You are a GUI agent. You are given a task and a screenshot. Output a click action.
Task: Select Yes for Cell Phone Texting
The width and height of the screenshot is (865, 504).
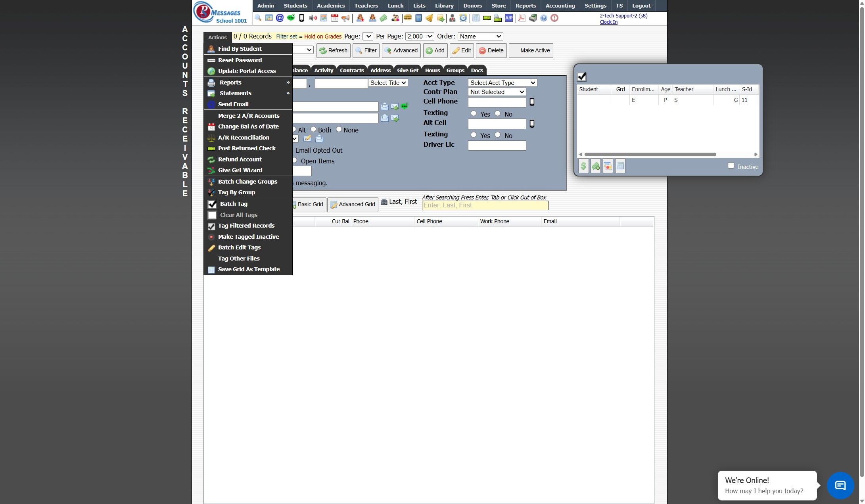(474, 113)
